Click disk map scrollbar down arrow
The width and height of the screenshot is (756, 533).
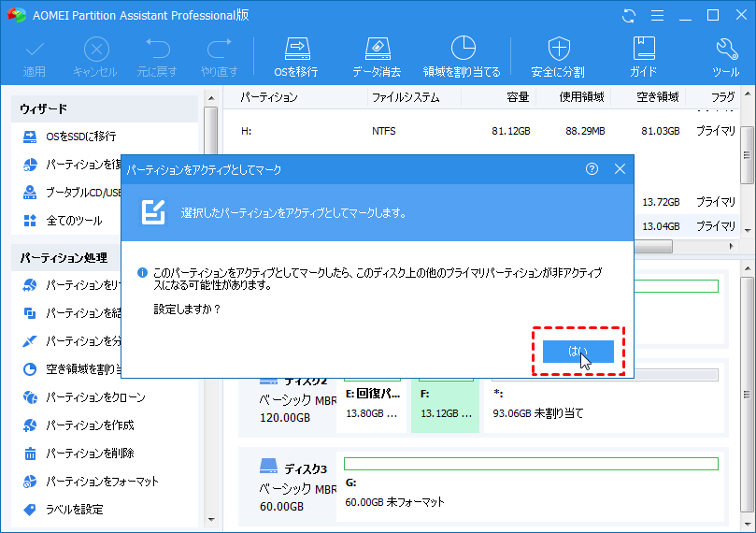pyautogui.click(x=748, y=525)
